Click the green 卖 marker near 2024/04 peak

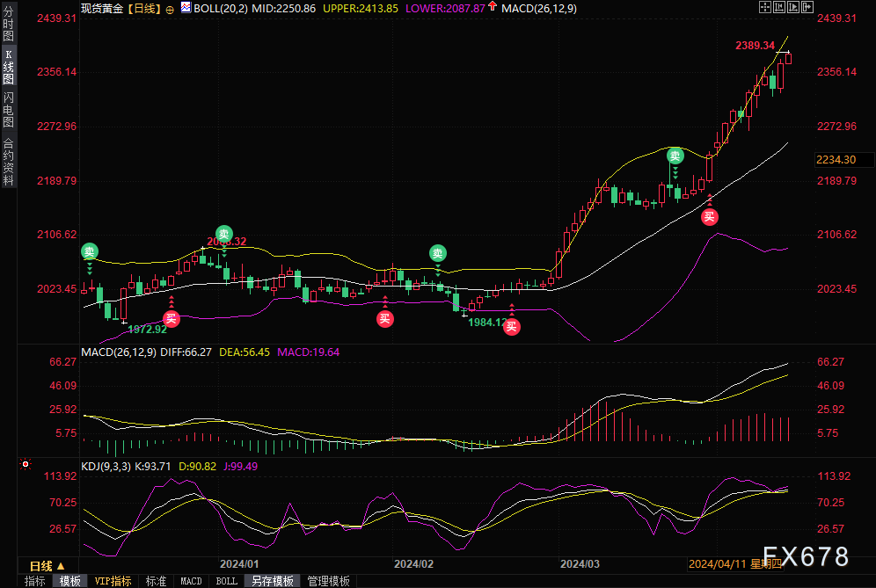tap(675, 156)
